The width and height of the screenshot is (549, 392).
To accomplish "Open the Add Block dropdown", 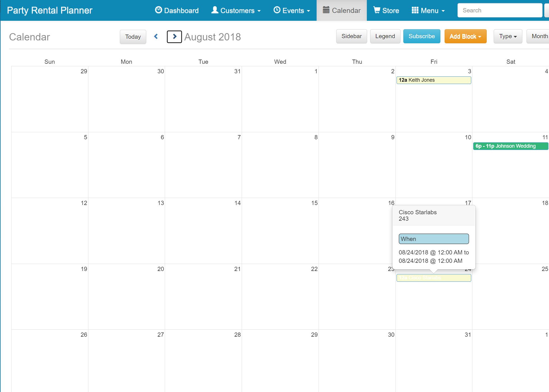I will (x=465, y=37).
